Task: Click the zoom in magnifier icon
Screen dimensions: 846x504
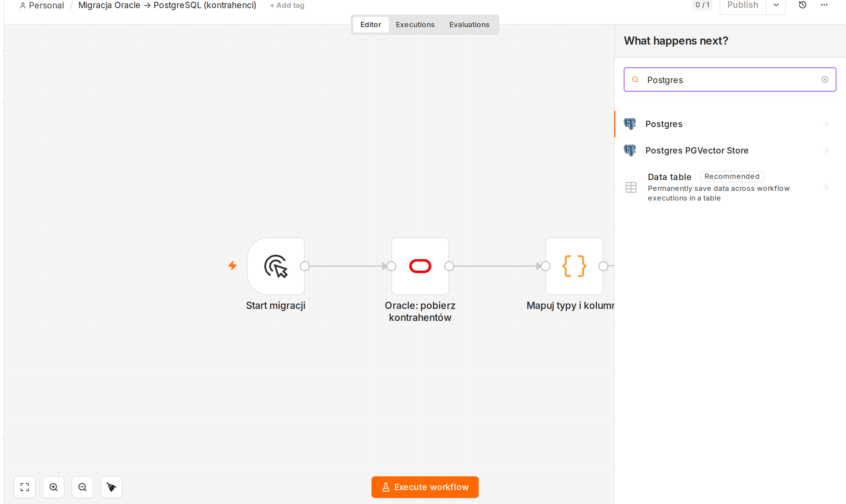Action: [54, 487]
